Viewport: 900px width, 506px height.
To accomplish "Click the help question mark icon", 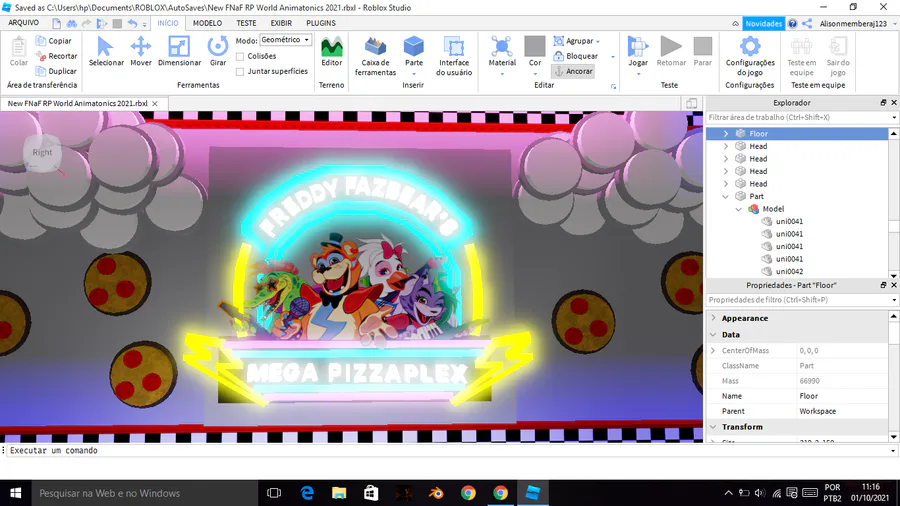I will click(x=792, y=24).
